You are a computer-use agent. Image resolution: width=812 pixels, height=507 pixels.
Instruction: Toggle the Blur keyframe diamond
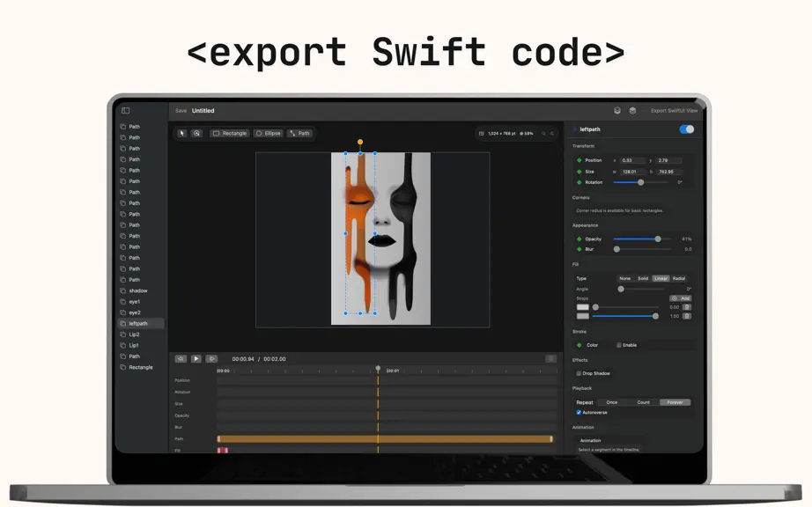579,249
